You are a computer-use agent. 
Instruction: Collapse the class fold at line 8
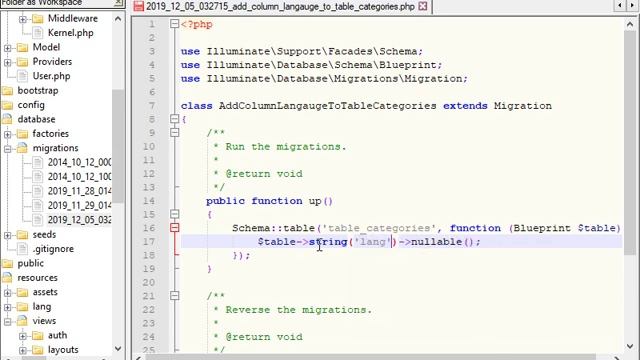(175, 119)
